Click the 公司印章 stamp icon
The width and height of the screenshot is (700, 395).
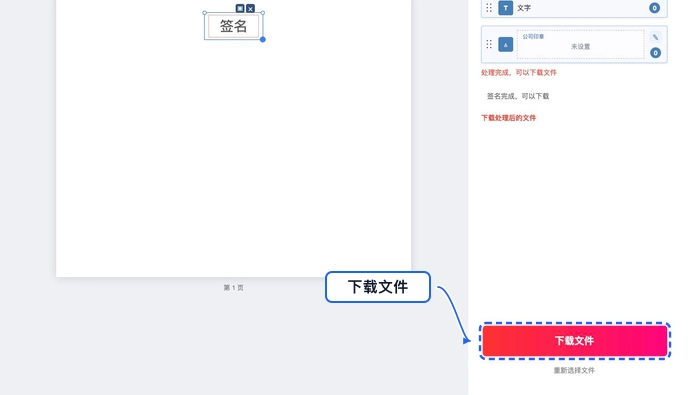[x=505, y=45]
